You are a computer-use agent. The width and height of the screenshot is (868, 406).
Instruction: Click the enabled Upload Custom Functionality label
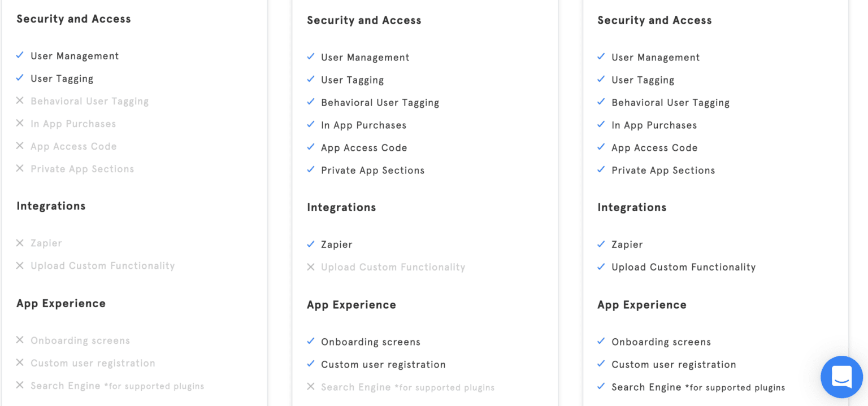pos(683,267)
